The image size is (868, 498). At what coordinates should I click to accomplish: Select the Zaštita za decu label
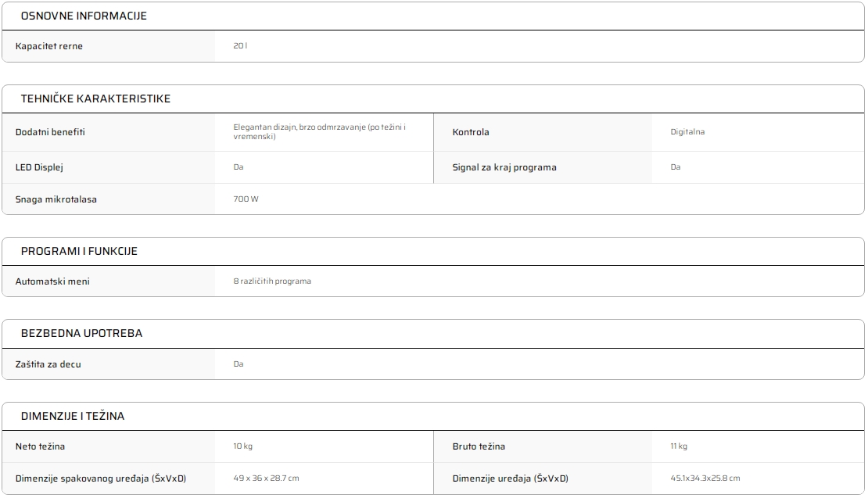[48, 364]
